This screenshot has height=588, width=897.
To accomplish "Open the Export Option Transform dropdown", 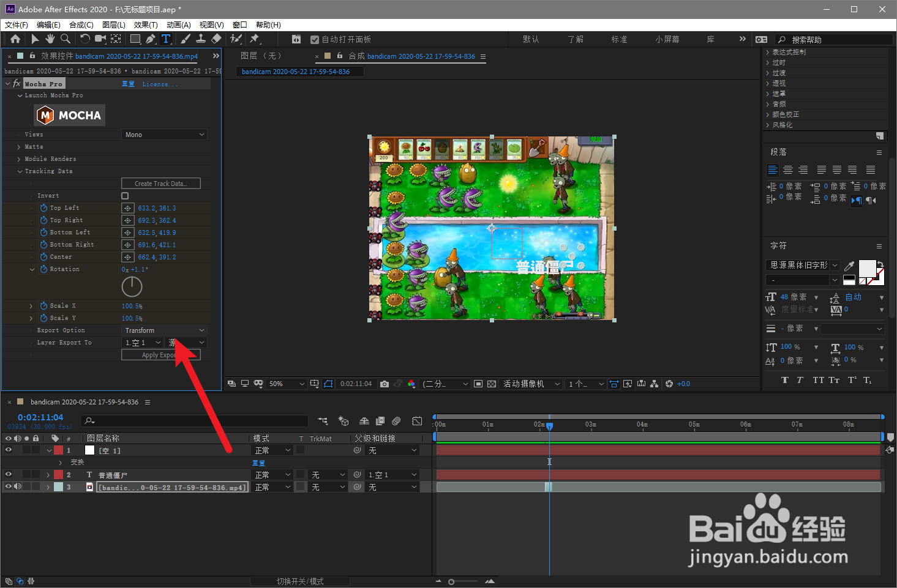I will pos(165,330).
